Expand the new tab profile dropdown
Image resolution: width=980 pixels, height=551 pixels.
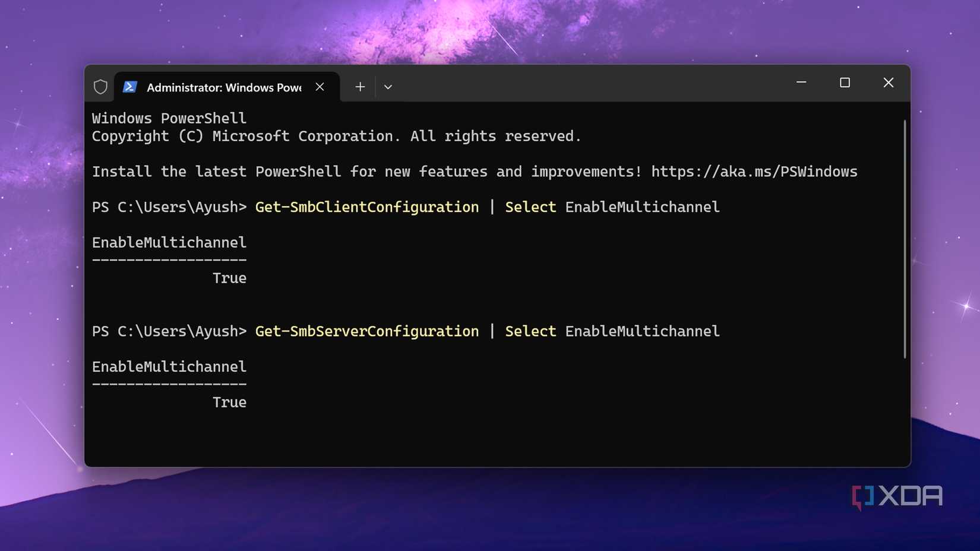388,87
